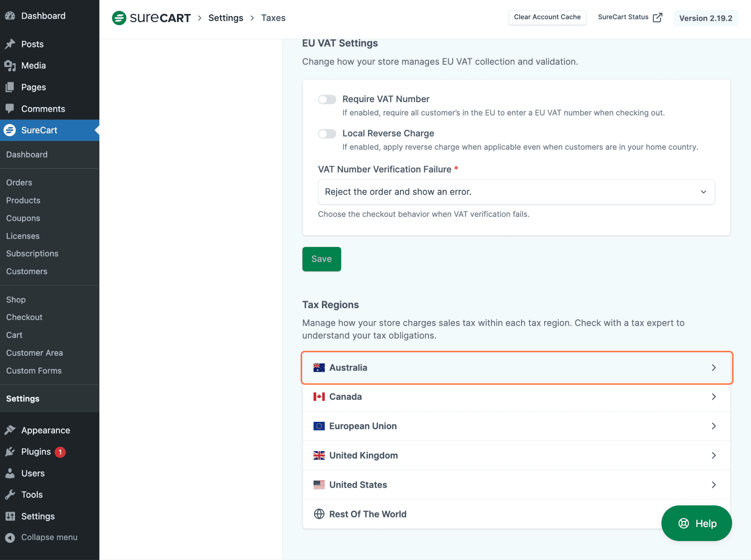Click the Rest Of The World globe icon

tap(319, 514)
